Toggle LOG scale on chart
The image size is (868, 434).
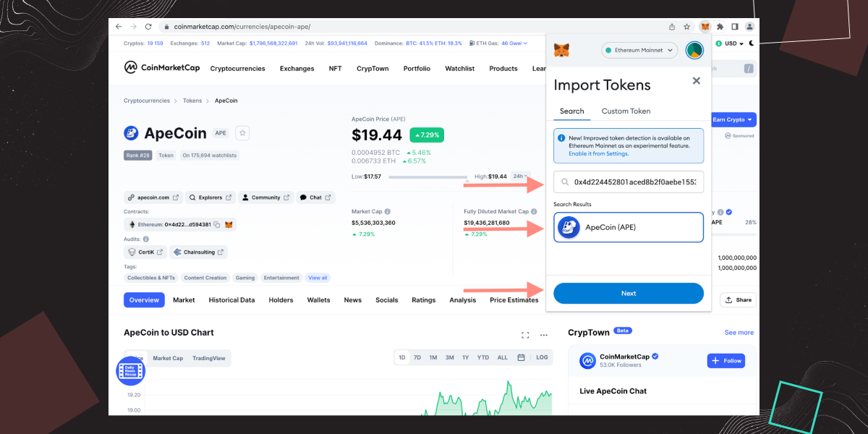pos(542,357)
